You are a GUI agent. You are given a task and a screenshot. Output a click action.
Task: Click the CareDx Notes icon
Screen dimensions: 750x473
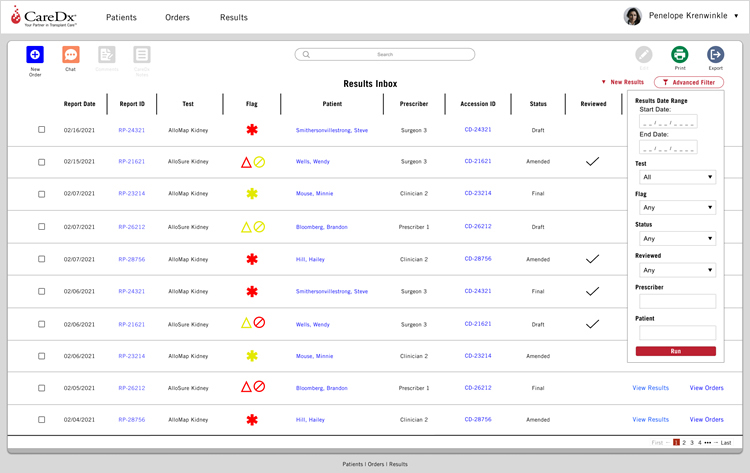tap(142, 55)
